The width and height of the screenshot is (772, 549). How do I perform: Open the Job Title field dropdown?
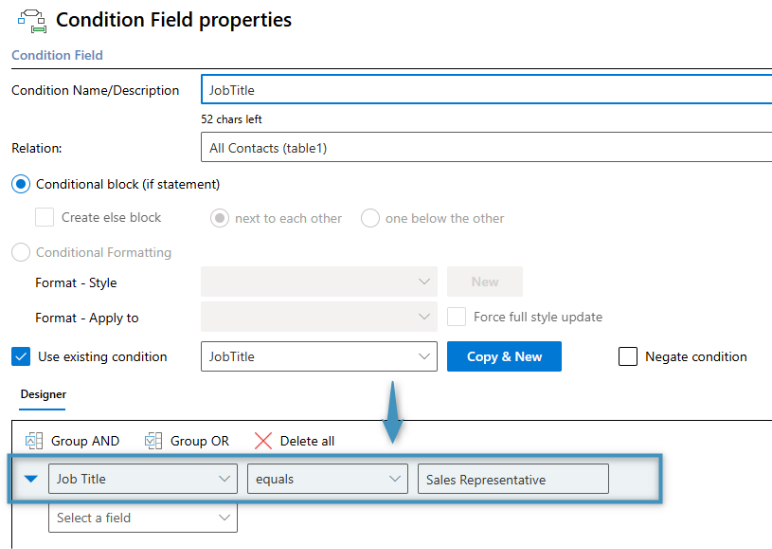click(x=143, y=479)
